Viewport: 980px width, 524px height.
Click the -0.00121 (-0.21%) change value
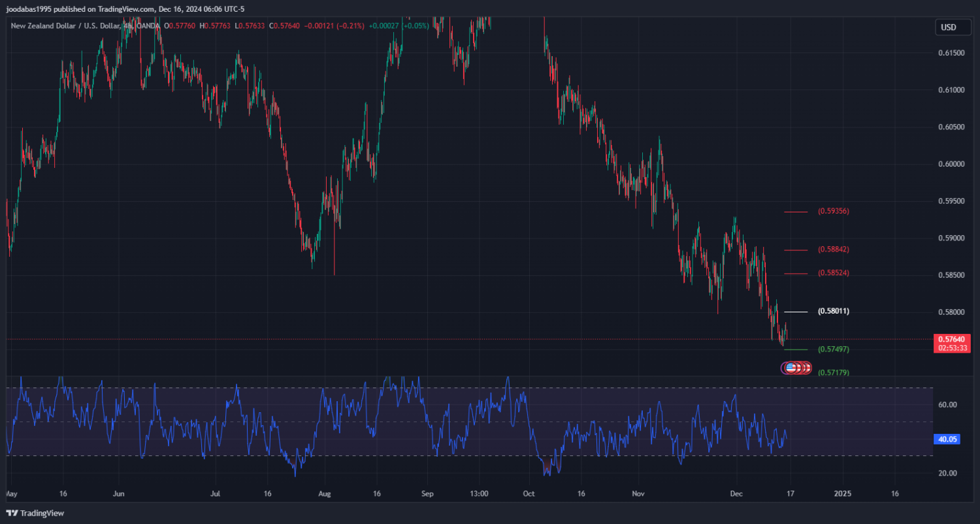pos(334,26)
